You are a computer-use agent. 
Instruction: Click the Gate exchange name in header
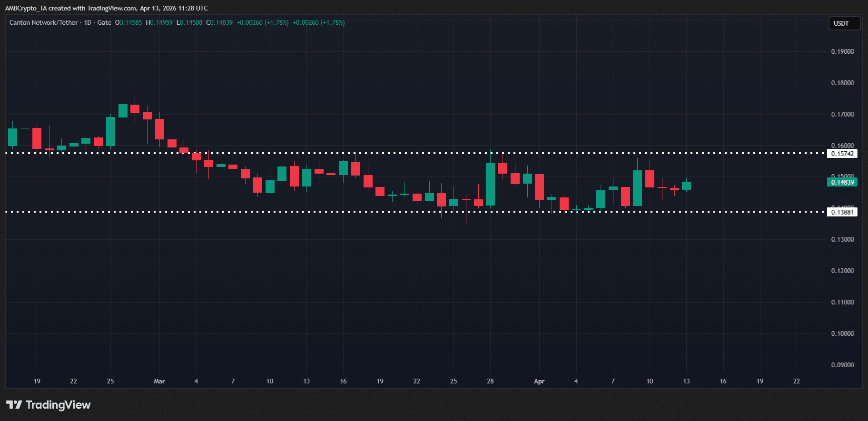[104, 22]
